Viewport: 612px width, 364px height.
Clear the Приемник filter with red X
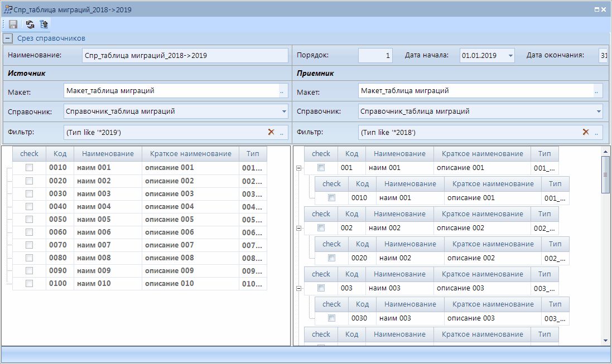click(x=586, y=132)
